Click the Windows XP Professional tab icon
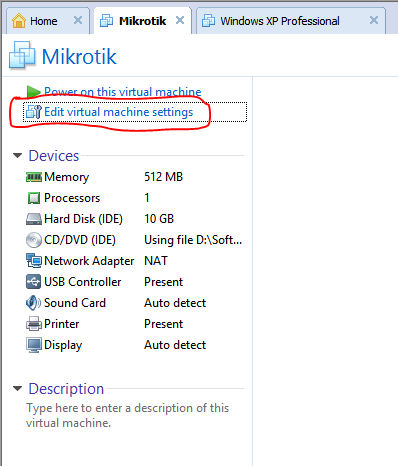This screenshot has width=398, height=466. point(208,21)
